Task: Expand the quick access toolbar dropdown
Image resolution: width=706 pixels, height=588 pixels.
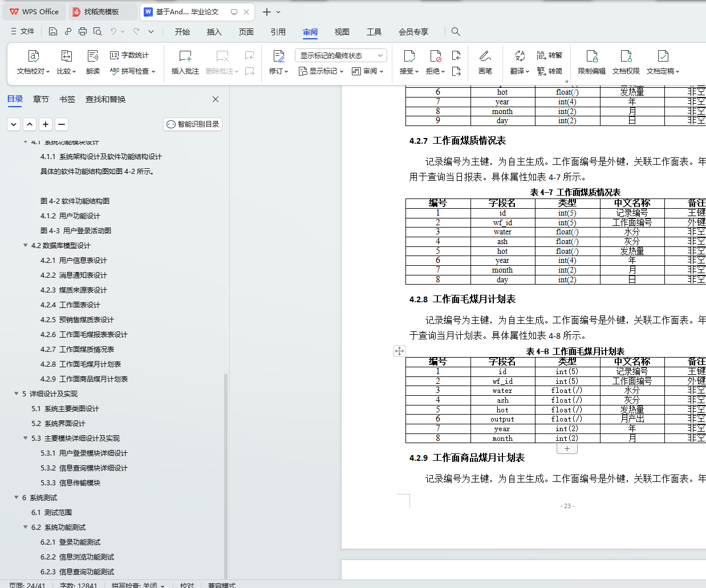Action: coord(151,31)
